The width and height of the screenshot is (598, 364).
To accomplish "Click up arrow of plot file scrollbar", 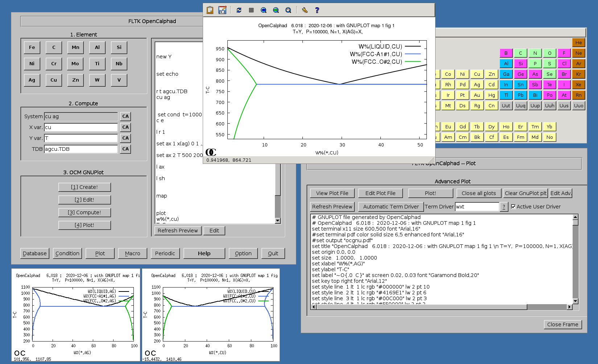I will pyautogui.click(x=575, y=217).
